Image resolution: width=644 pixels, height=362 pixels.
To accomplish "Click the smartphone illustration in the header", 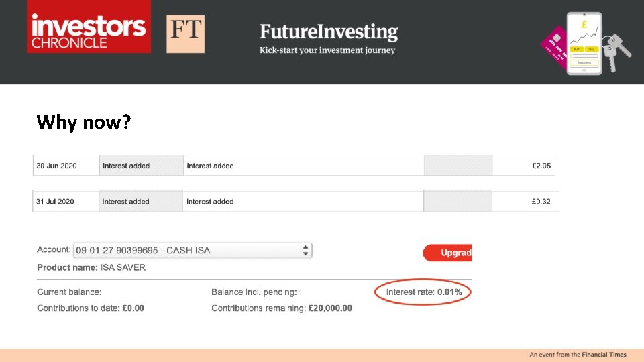I will 584,43.
